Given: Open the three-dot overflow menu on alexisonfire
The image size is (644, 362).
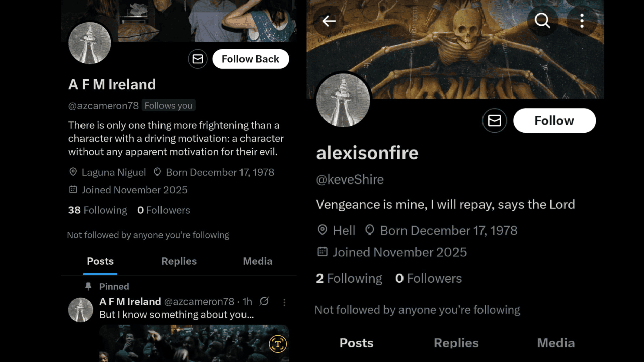Looking at the screenshot, I should pos(582,21).
